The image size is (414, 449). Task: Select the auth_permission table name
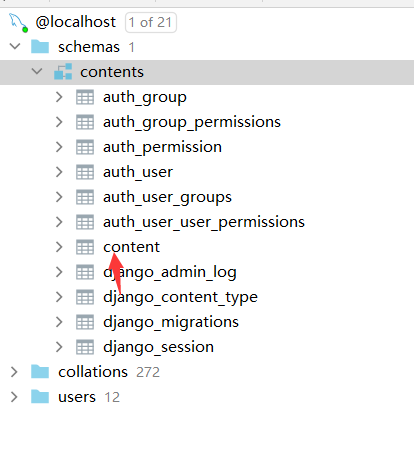[162, 148]
